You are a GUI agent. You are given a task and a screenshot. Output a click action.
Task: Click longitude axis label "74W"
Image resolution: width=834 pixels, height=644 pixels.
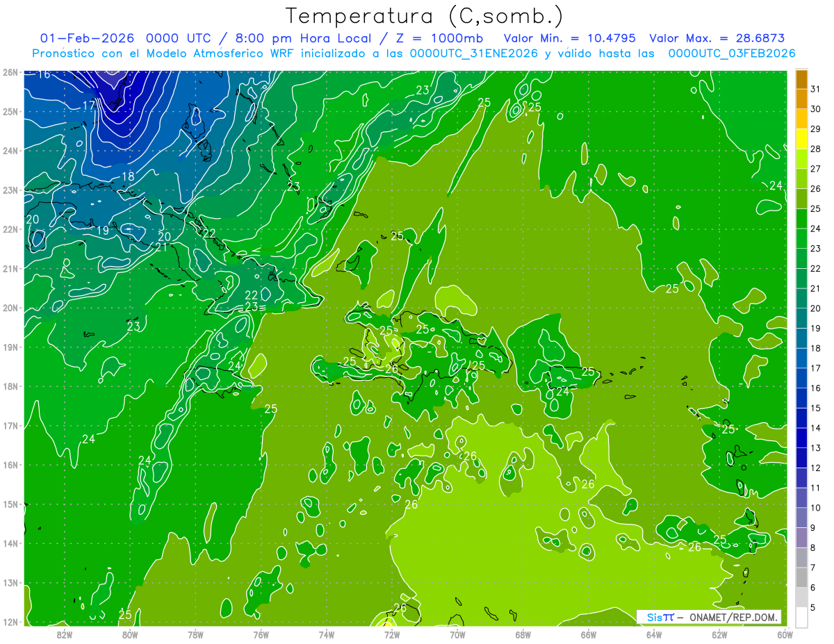327,634
